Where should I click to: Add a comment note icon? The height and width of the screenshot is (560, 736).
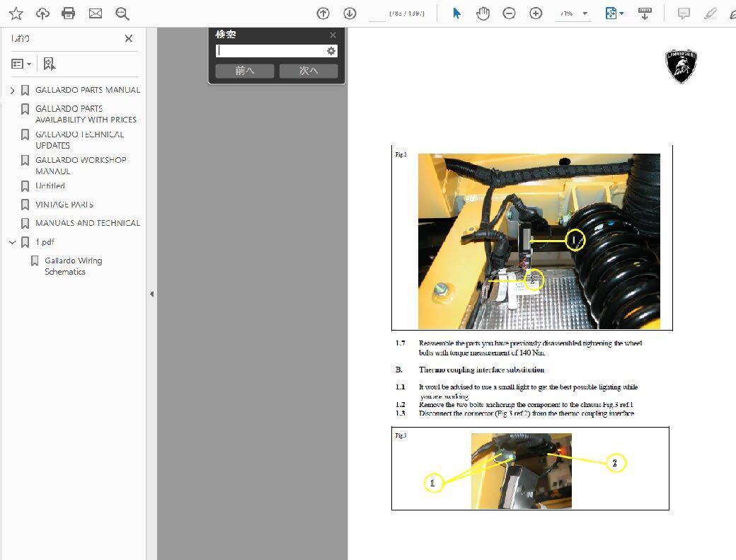click(x=684, y=13)
